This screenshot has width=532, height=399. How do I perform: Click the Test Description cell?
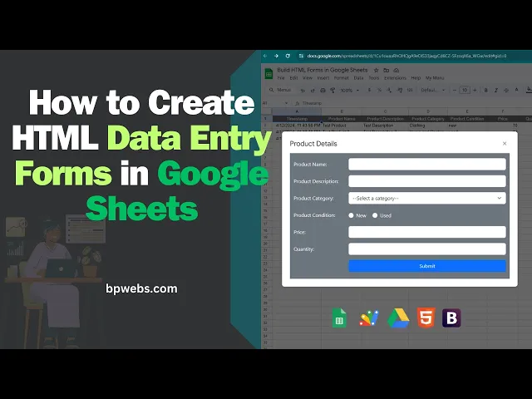[x=385, y=126]
